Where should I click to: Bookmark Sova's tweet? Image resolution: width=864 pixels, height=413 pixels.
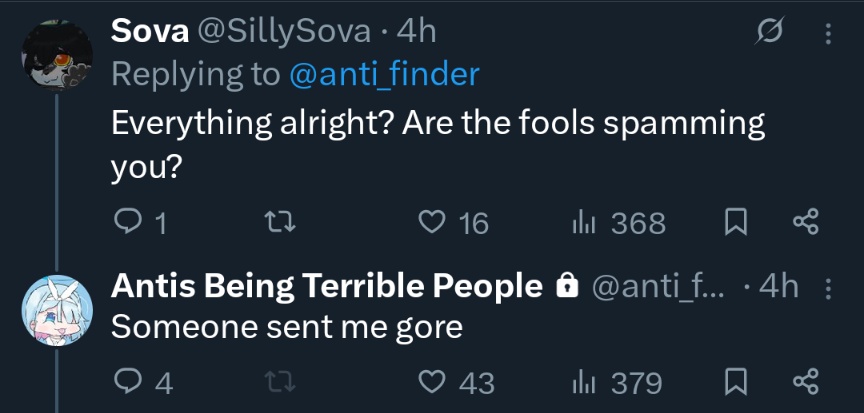click(x=736, y=223)
